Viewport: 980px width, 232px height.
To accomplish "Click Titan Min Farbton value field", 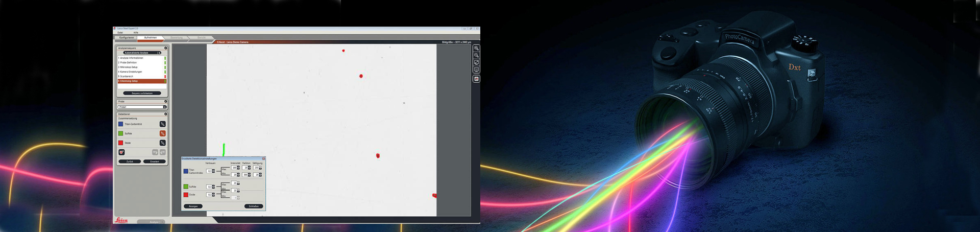I will [x=245, y=175].
